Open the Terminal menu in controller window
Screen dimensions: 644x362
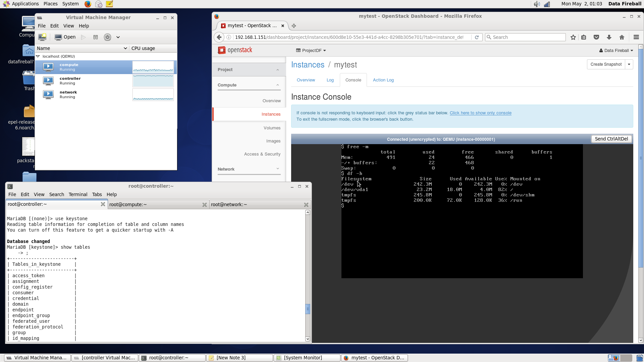(x=77, y=194)
